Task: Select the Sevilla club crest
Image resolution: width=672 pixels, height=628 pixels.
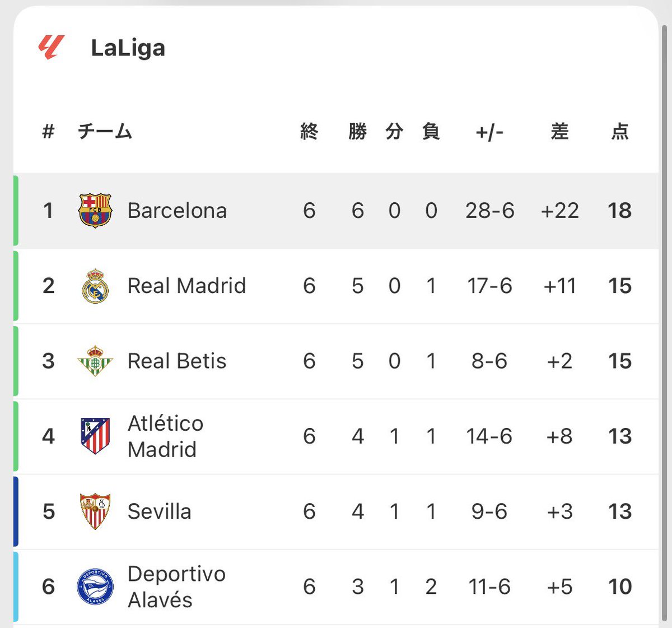Action: [x=95, y=511]
